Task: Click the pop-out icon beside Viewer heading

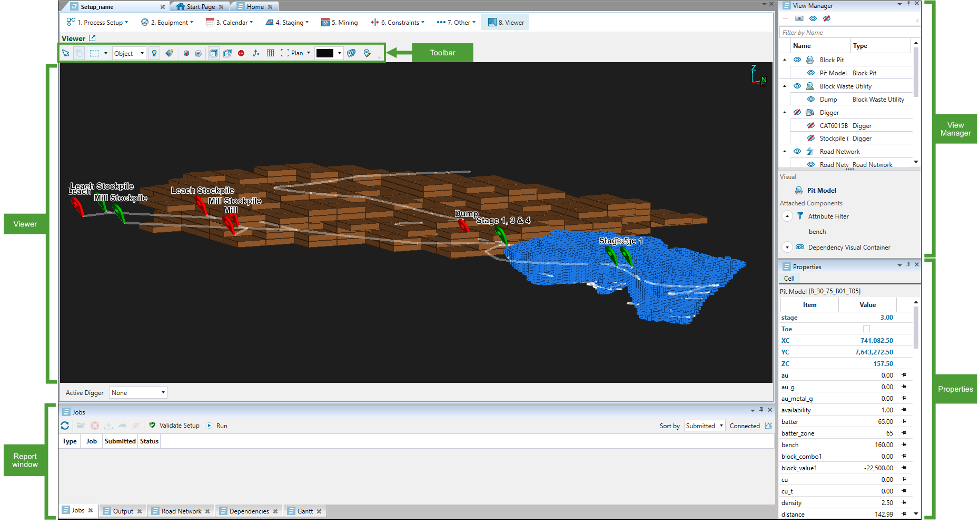Action: pyautogui.click(x=92, y=38)
